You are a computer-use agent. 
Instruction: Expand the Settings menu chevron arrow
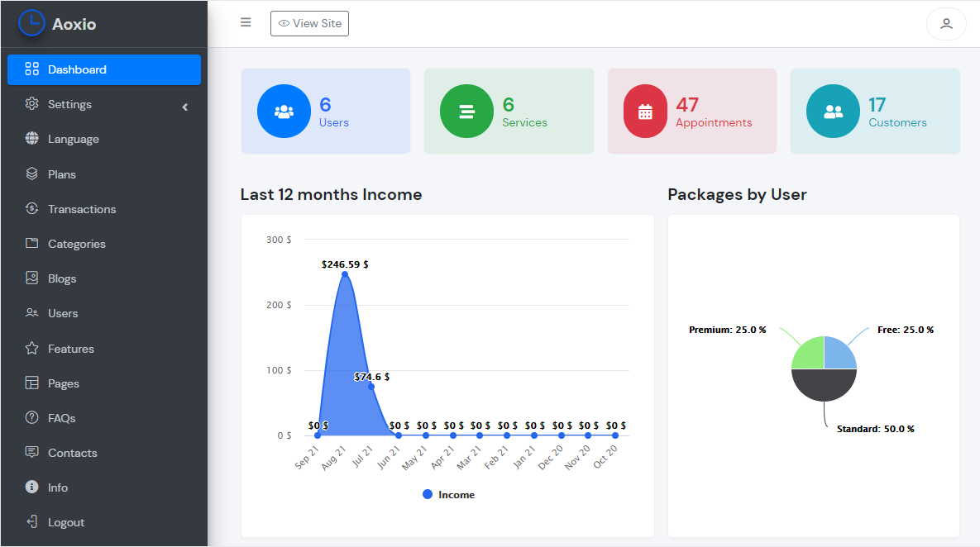coord(185,107)
